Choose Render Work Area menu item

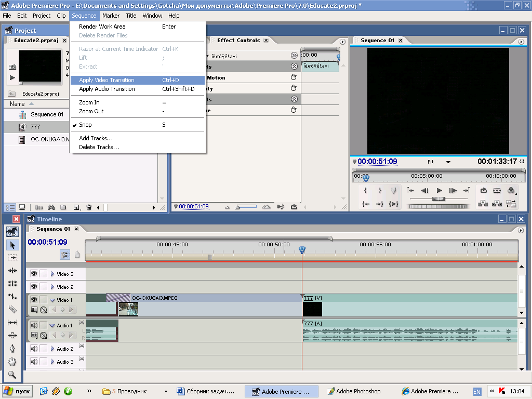[x=137, y=26]
